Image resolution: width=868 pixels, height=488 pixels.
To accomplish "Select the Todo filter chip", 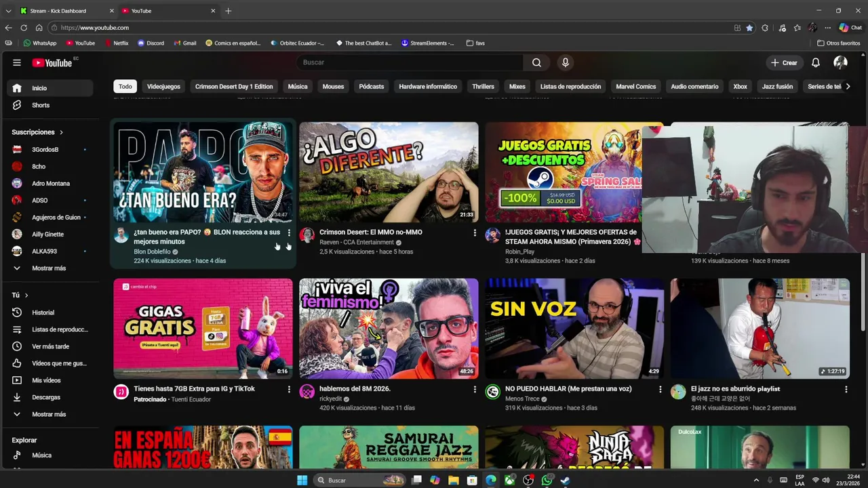I will click(125, 87).
